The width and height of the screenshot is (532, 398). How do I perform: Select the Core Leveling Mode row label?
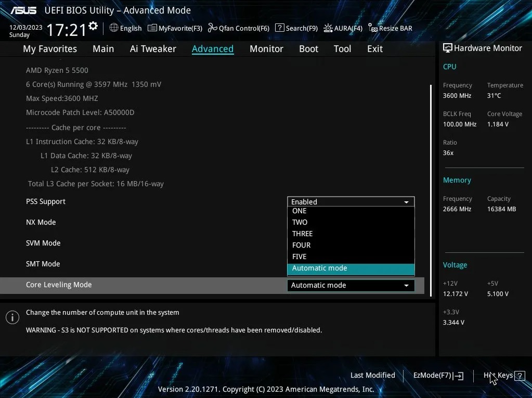tap(59, 285)
